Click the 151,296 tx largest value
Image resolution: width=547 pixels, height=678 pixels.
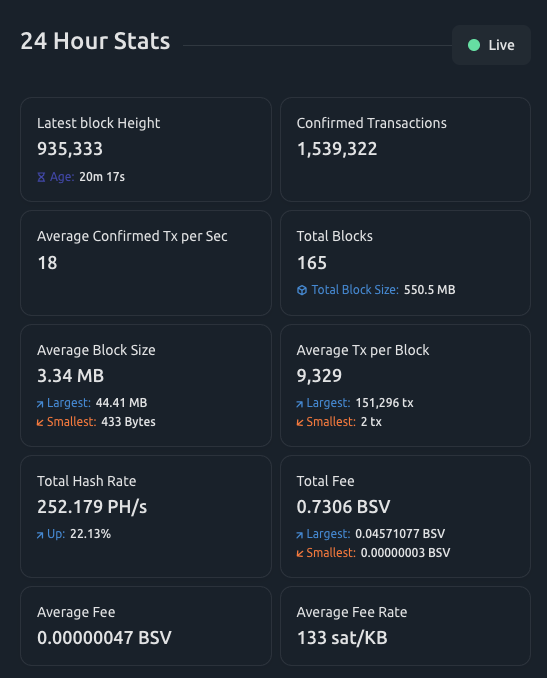[384, 403]
